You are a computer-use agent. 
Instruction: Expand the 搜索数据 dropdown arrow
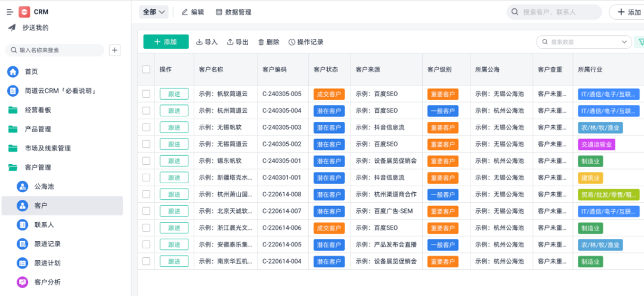pyautogui.click(x=625, y=42)
